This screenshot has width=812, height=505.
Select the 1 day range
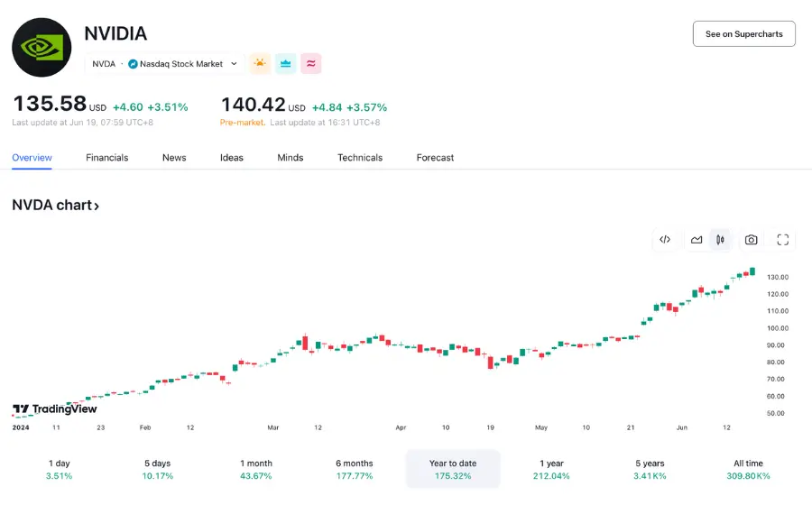pos(59,469)
